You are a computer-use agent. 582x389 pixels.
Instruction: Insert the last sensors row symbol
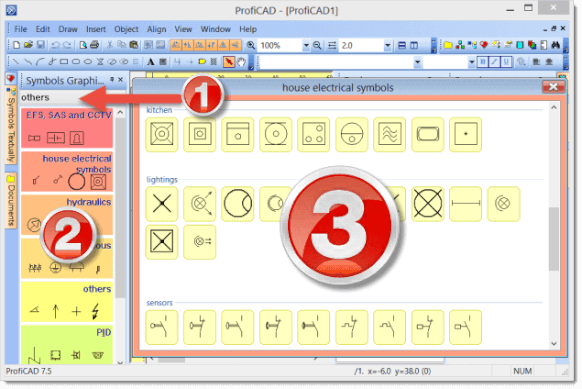(x=465, y=327)
